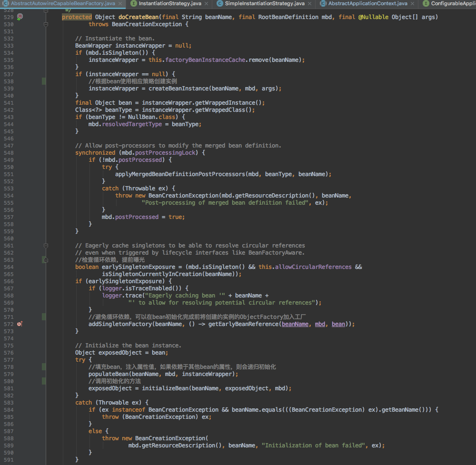476x465 pixels.
Task: Click the "// Initialize the bean instance." comment
Action: pos(128,346)
